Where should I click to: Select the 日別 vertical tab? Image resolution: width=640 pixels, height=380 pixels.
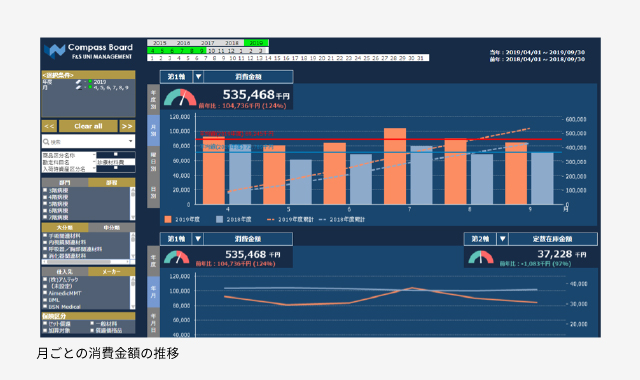[153, 192]
